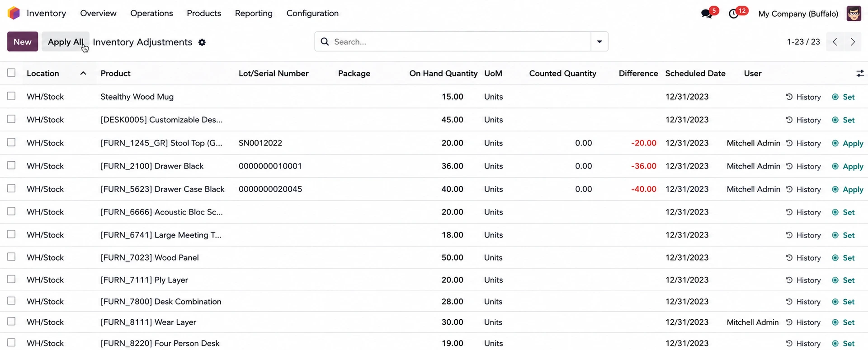Open the Configuration menu
The image size is (868, 350).
[312, 13]
